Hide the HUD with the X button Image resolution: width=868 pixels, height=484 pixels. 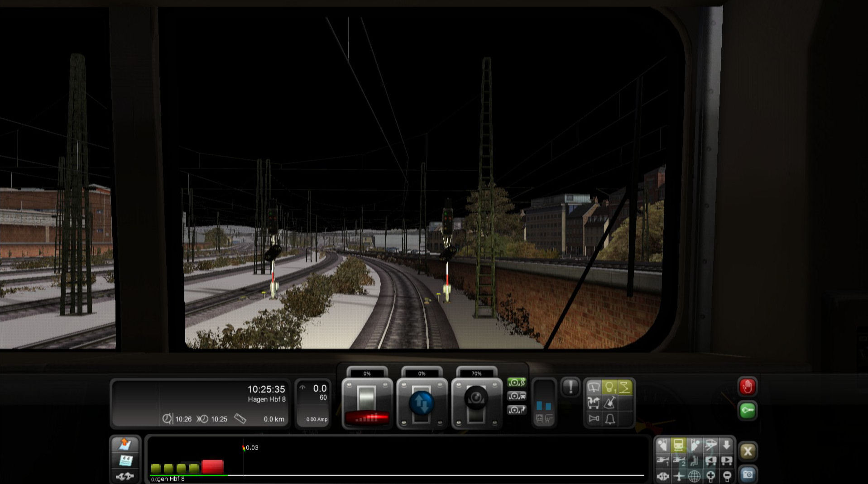click(x=748, y=451)
